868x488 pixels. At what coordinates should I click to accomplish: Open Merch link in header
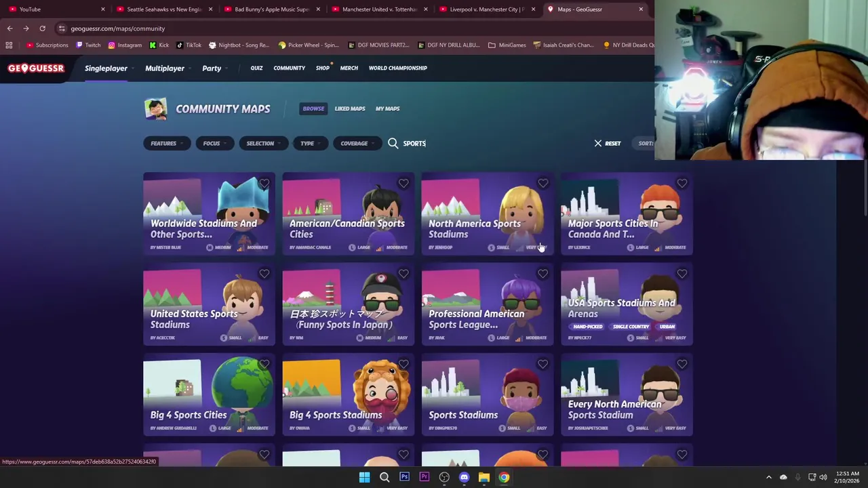point(349,68)
